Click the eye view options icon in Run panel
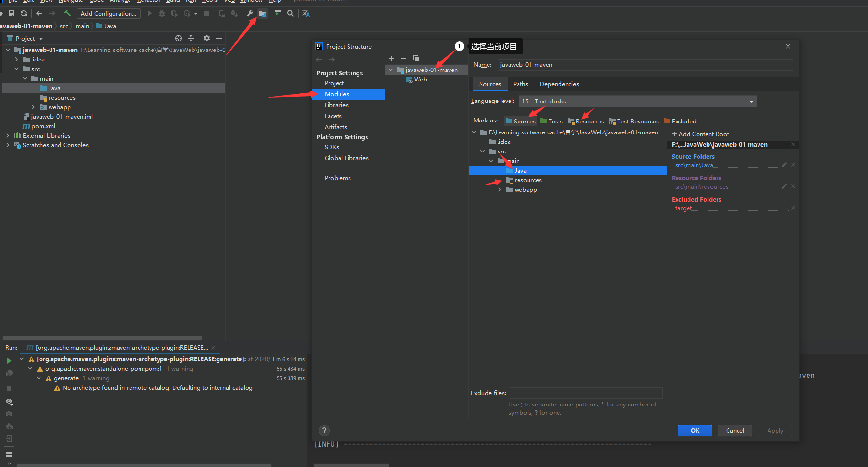This screenshot has height=467, width=868. coord(9,402)
